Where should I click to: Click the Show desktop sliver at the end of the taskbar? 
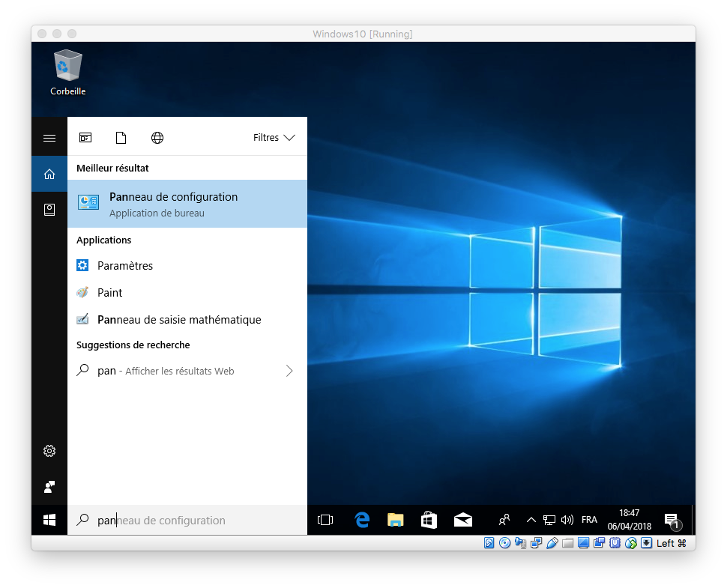pyautogui.click(x=693, y=520)
